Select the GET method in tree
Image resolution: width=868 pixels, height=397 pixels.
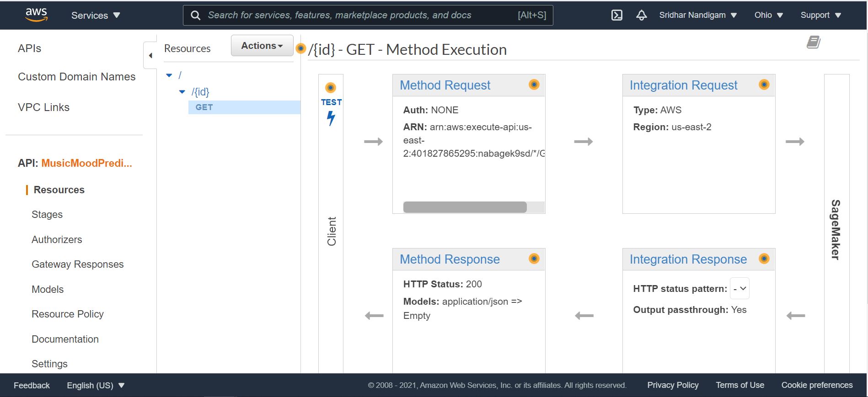pos(244,107)
